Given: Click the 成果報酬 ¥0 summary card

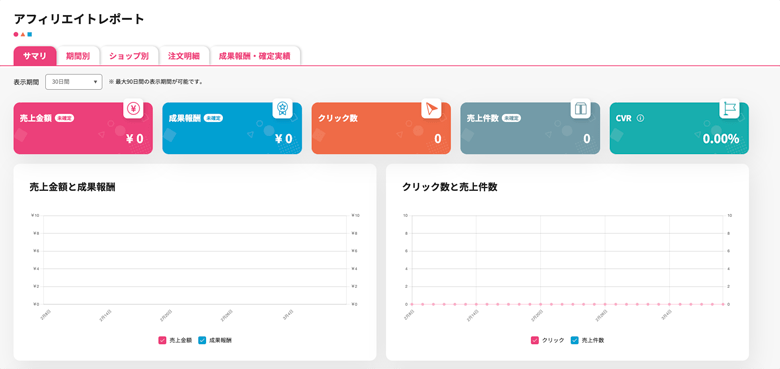Looking at the screenshot, I should point(232,128).
